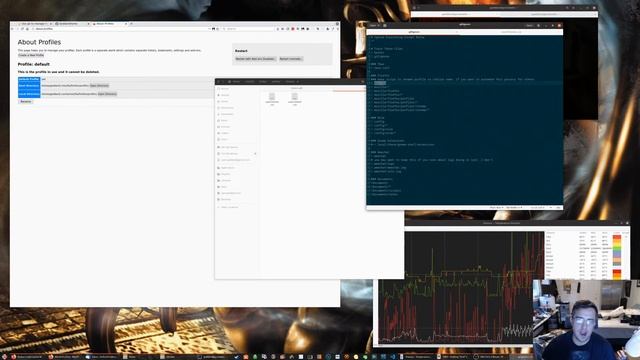
Task: Switch to the second tab in text editor
Action: pyautogui.click(x=510, y=32)
